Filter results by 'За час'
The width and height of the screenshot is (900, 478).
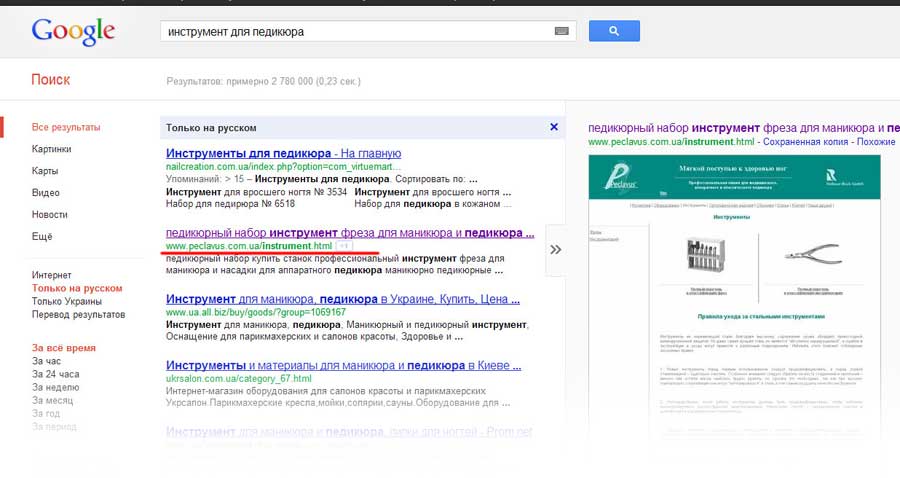46,361
